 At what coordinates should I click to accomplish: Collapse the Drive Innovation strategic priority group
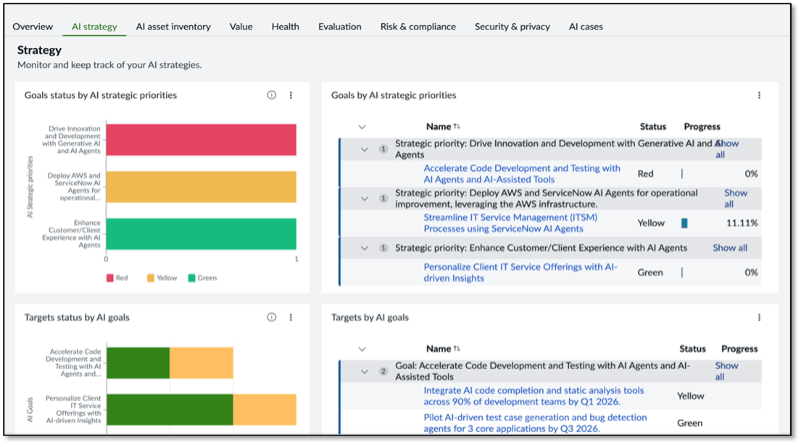tap(365, 148)
